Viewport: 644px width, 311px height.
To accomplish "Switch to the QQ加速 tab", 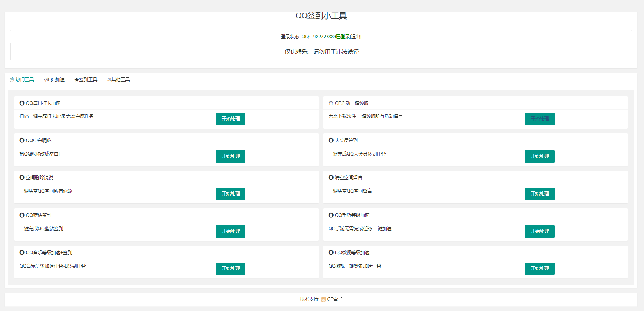I will click(54, 80).
